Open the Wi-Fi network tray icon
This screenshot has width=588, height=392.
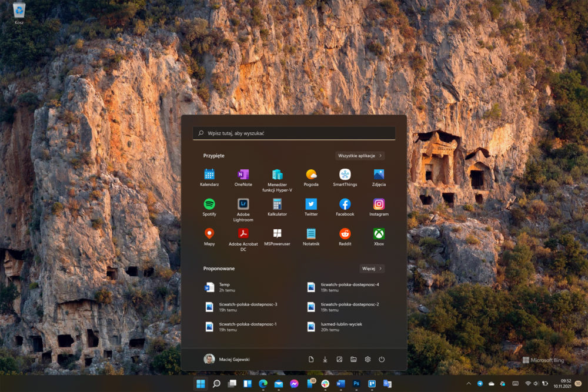click(528, 383)
